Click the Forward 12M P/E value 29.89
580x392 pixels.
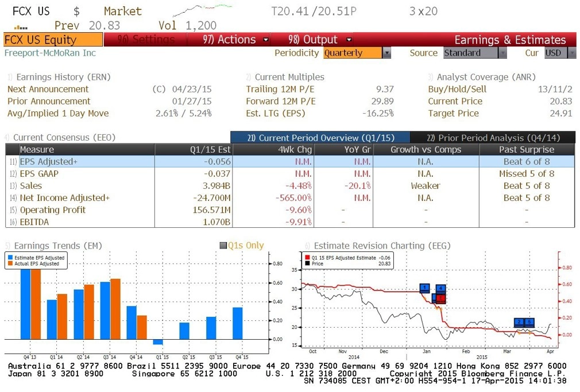pos(382,102)
